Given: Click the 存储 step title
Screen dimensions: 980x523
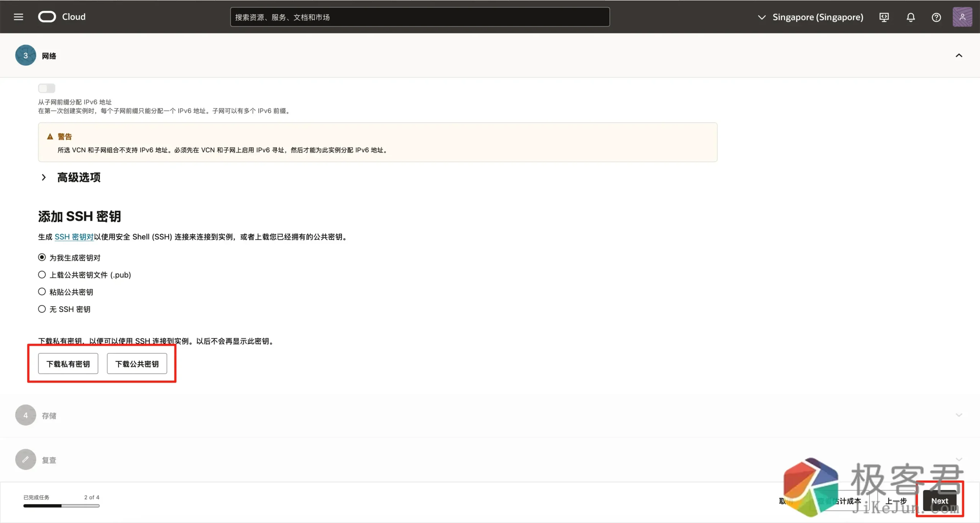Looking at the screenshot, I should (x=49, y=416).
